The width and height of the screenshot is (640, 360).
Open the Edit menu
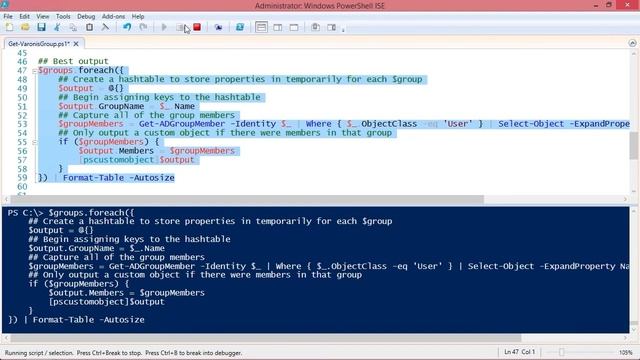pyautogui.click(x=24, y=16)
